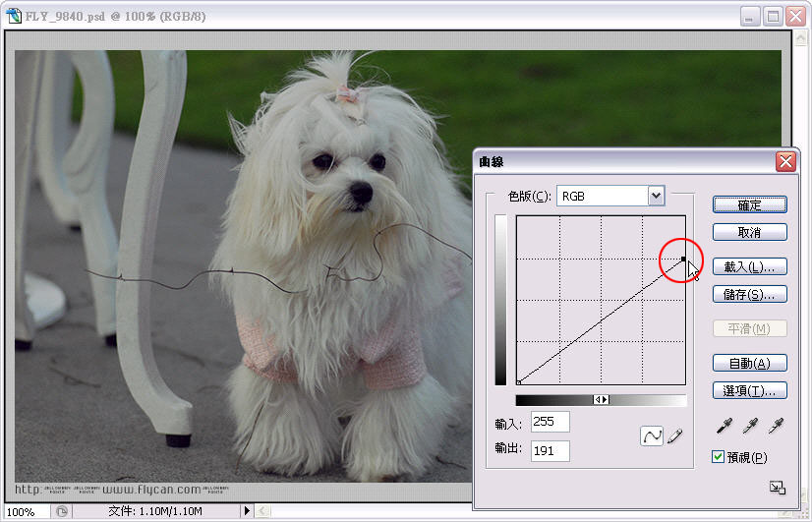
Task: Minimize the FLY_9840.psd document window
Action: [749, 17]
